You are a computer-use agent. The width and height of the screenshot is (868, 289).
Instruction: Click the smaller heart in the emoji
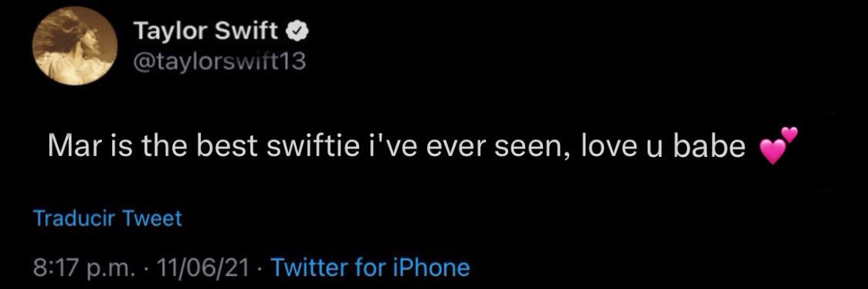click(791, 134)
